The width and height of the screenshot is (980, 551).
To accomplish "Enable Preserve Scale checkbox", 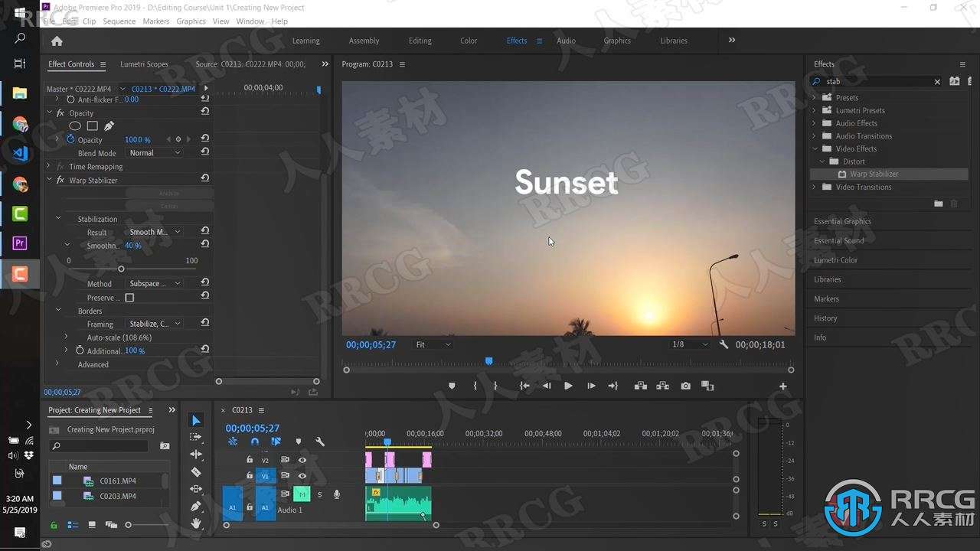I will coord(129,298).
